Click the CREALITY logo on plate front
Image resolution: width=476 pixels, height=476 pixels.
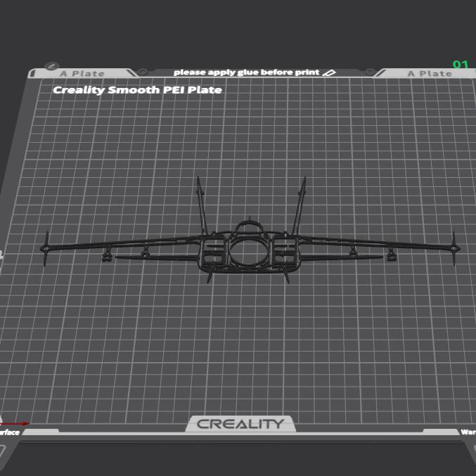pyautogui.click(x=240, y=424)
